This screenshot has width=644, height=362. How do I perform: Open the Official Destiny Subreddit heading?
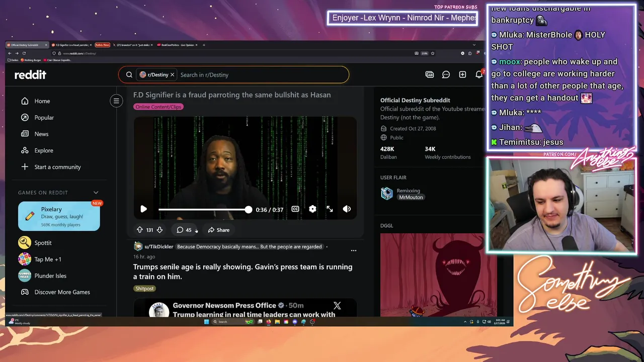(x=415, y=101)
